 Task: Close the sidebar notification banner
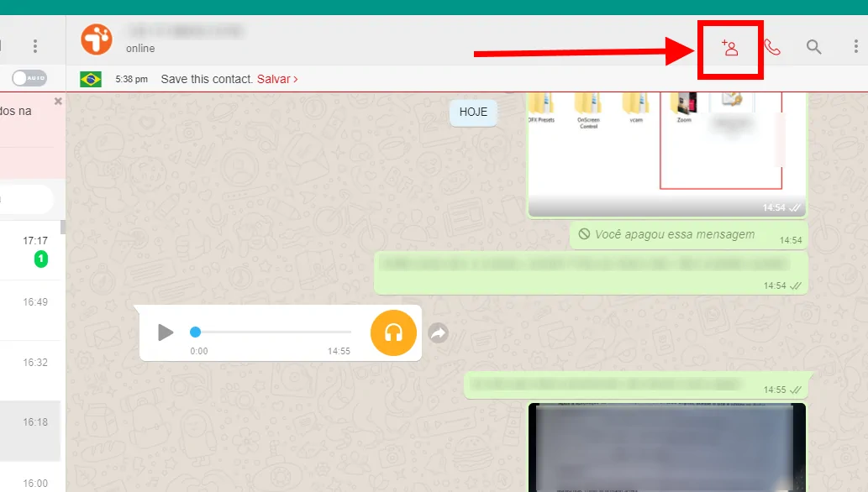click(x=58, y=102)
